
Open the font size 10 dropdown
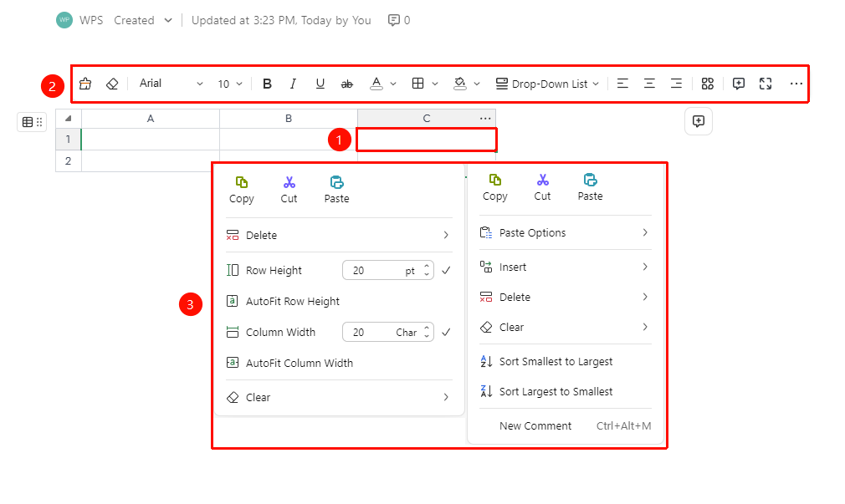pos(230,84)
